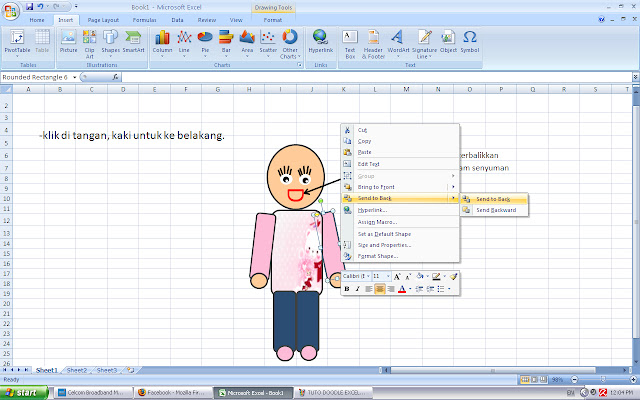Insert a Text Box
This screenshot has width=640, height=400.
tap(350, 44)
